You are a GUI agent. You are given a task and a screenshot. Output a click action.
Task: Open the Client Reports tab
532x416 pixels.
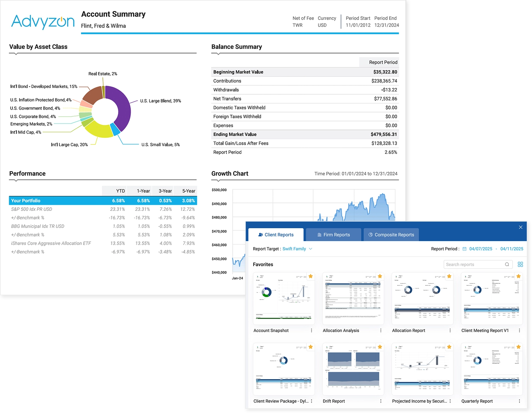pyautogui.click(x=276, y=235)
